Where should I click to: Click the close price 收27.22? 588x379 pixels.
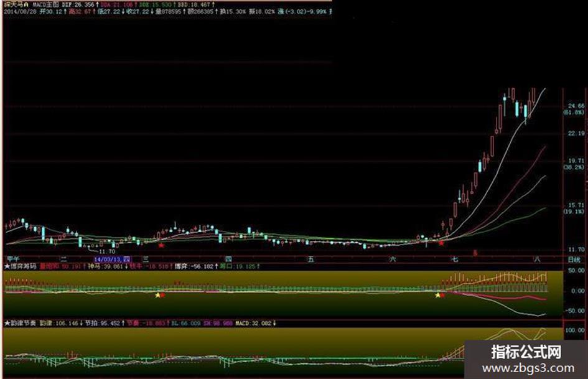(x=139, y=12)
